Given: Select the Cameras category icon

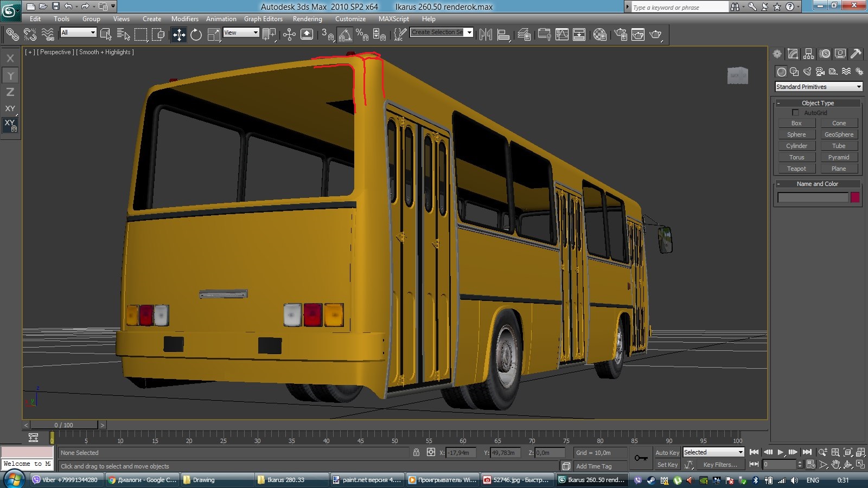Looking at the screenshot, I should pos(820,72).
